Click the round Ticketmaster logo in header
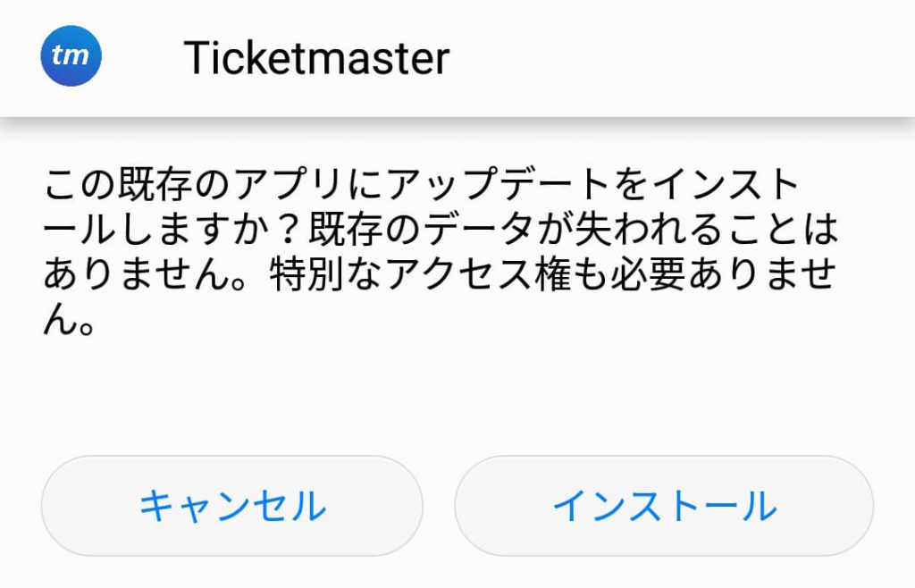915x588 pixels. tap(71, 56)
